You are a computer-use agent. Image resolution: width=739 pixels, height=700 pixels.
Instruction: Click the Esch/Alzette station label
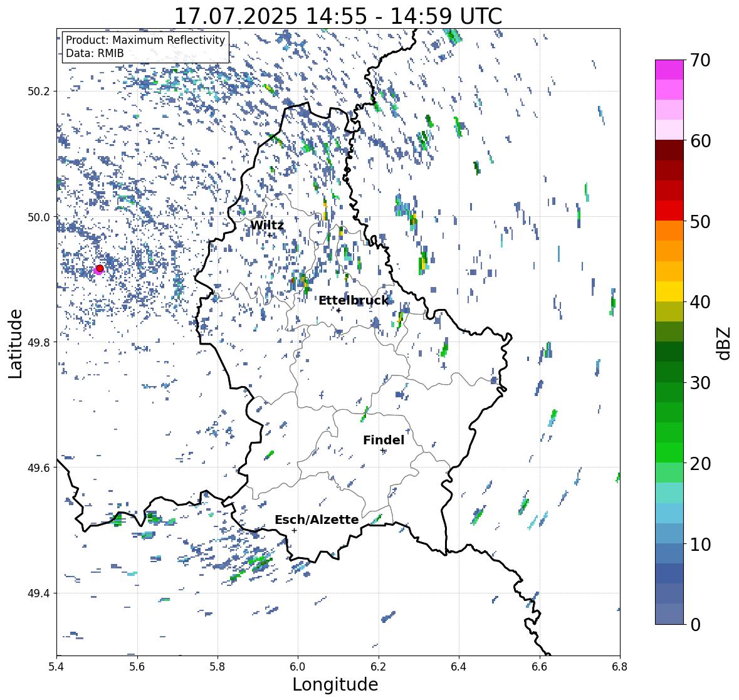click(x=317, y=520)
